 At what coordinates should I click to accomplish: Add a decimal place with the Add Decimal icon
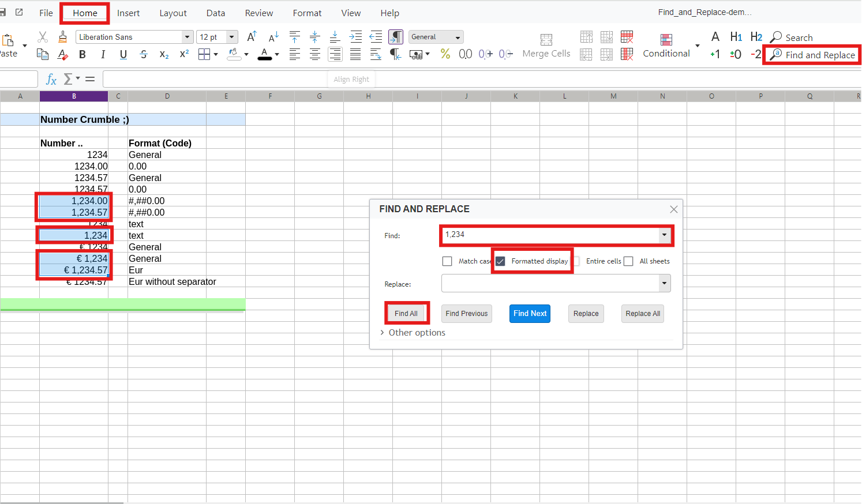(485, 54)
